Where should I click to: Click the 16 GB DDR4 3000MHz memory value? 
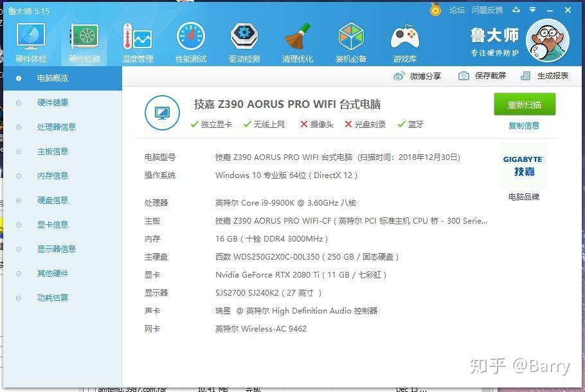tap(271, 238)
